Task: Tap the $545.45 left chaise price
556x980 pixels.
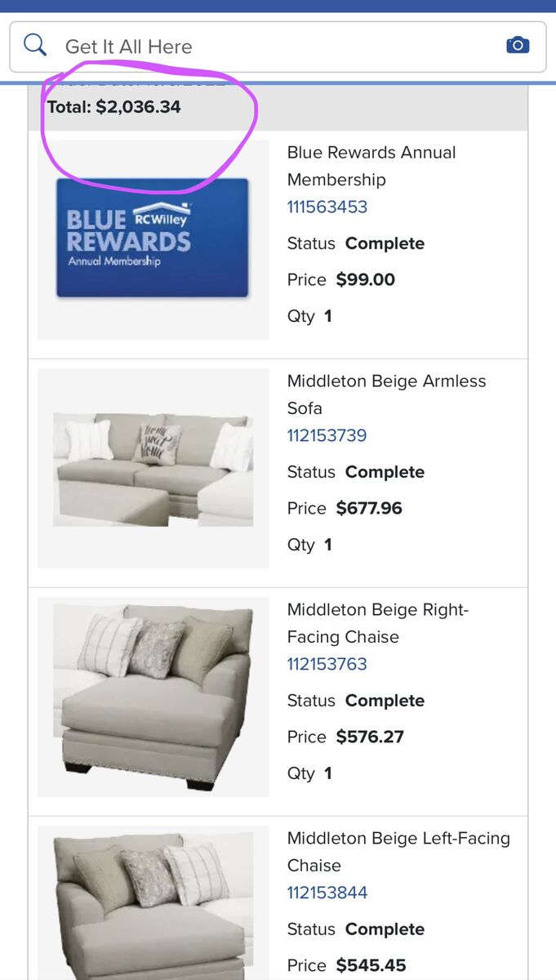Action: (371, 965)
